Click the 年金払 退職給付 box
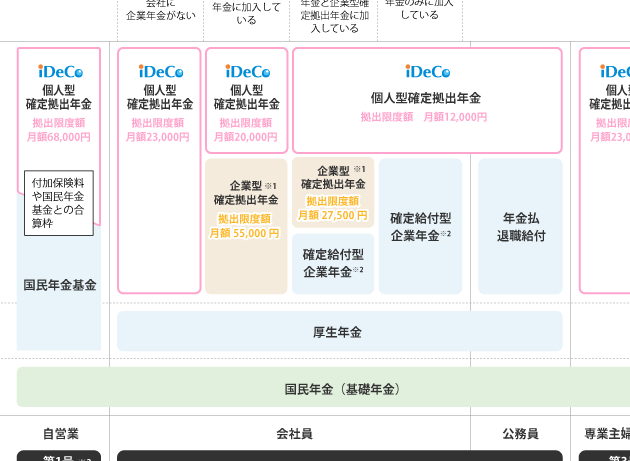630x461 pixels. pos(520,226)
